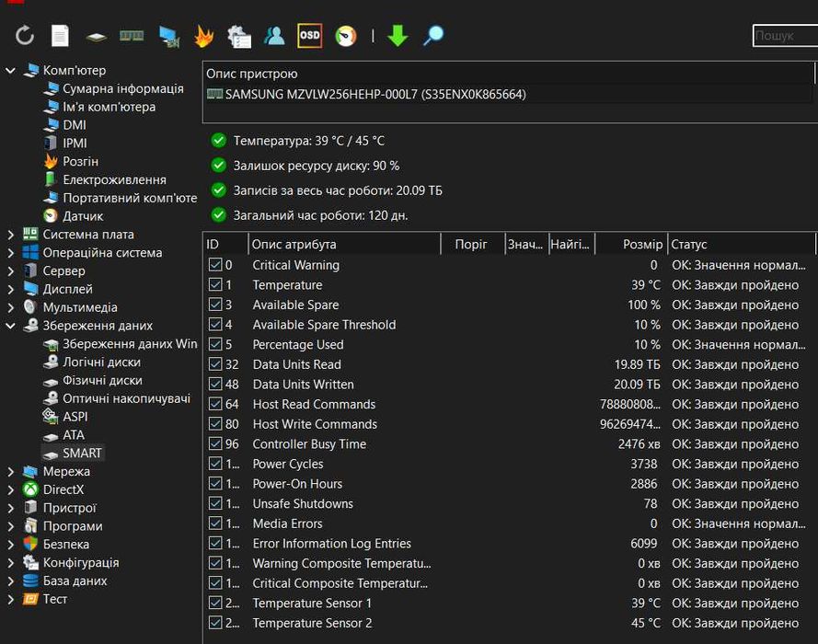Screen dimensions: 818x644
Task: Uncheck the Critical Warning attribute checkbox
Action: 215,265
